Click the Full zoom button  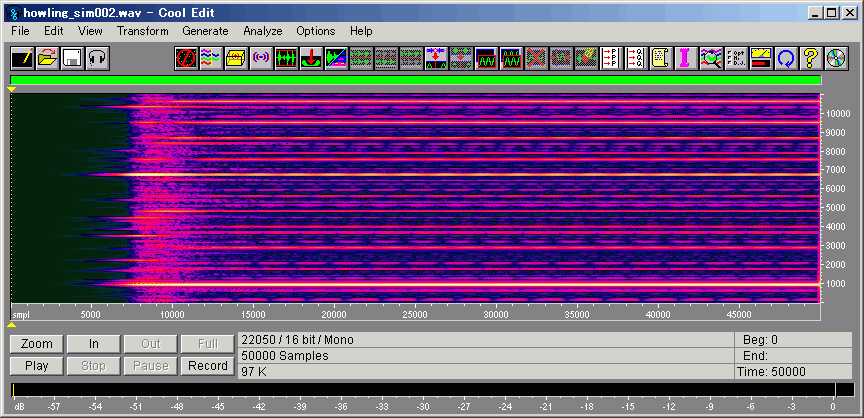(x=208, y=344)
